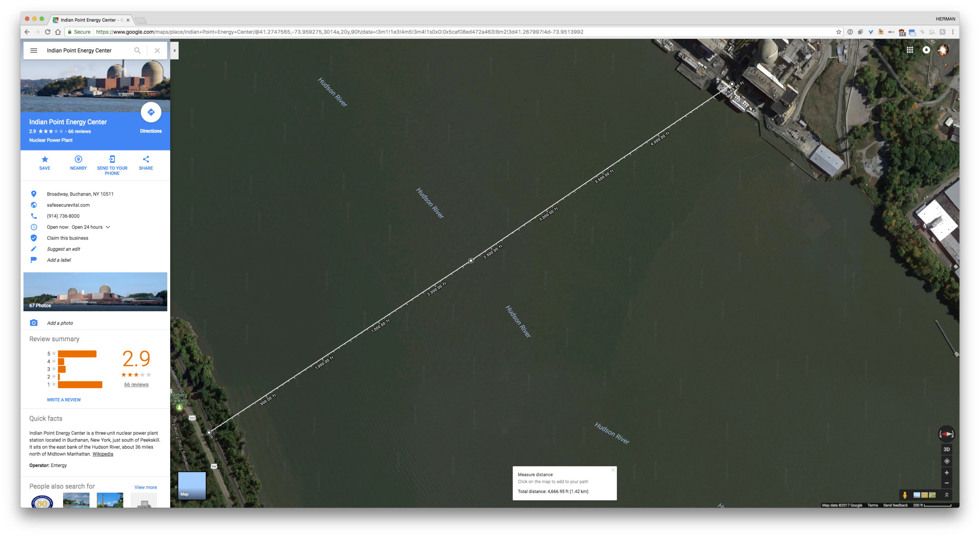
Task: Open the Share icon
Action: coord(146,159)
